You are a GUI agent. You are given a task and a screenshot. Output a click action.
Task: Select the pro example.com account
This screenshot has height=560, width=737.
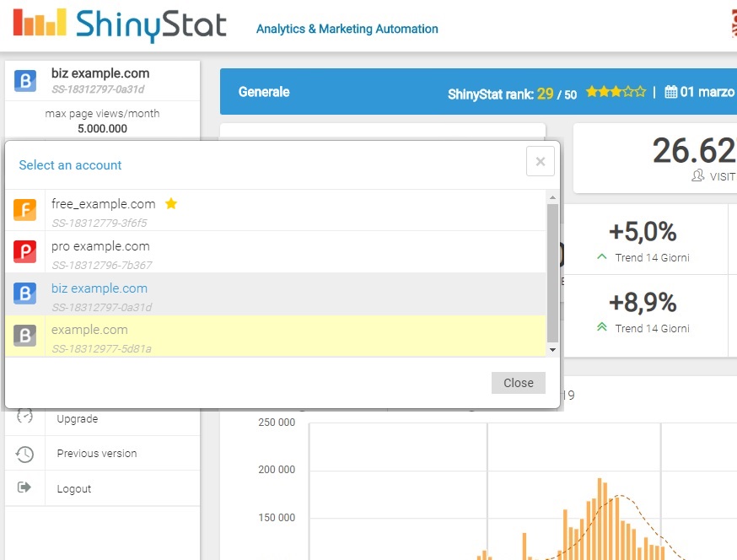click(276, 251)
